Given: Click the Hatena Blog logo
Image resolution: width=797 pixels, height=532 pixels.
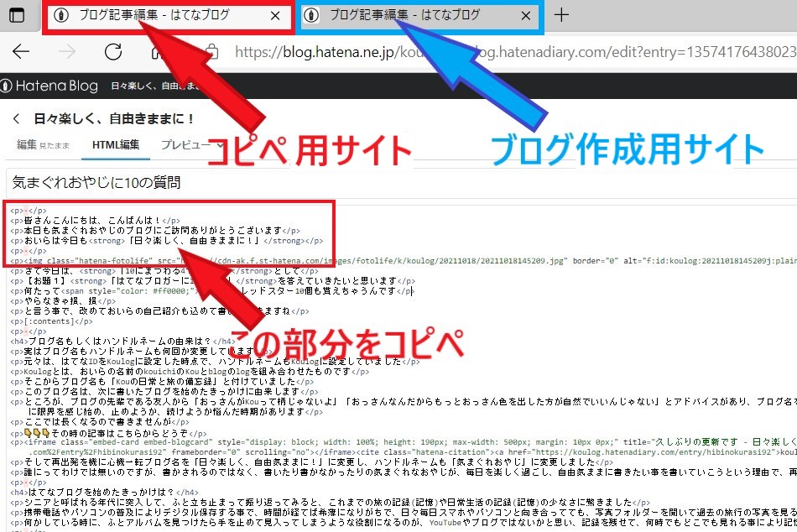Looking at the screenshot, I should tap(49, 86).
